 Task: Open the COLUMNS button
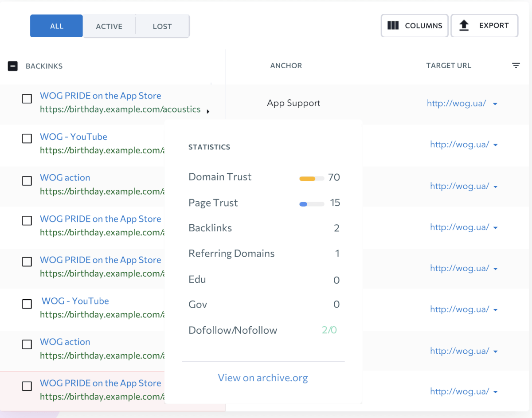coord(415,26)
